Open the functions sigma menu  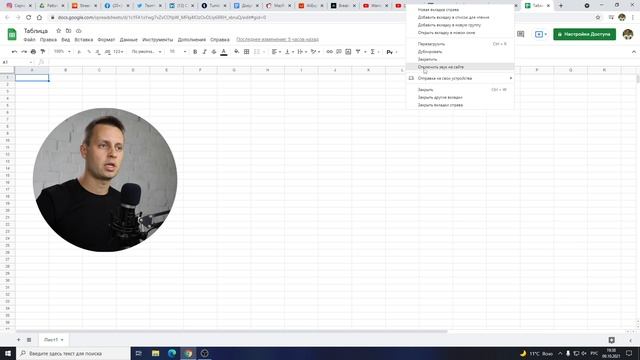(x=373, y=52)
